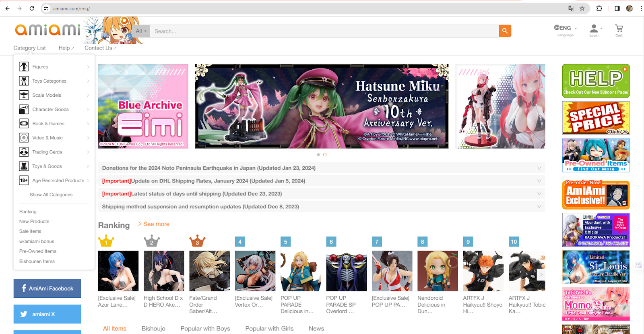This screenshot has height=334, width=644.
Task: Click the Book & Games icon
Action: (x=24, y=124)
